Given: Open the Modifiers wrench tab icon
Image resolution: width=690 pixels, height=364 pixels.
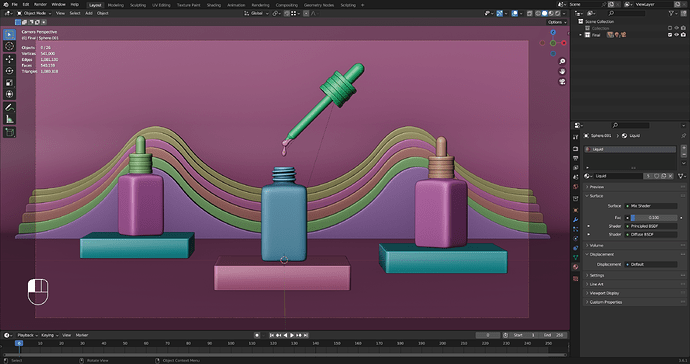Looking at the screenshot, I should click(x=576, y=220).
